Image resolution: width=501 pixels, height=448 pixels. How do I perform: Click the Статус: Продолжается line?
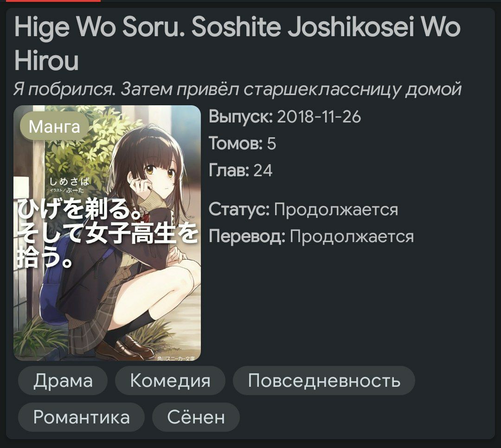coord(303,210)
